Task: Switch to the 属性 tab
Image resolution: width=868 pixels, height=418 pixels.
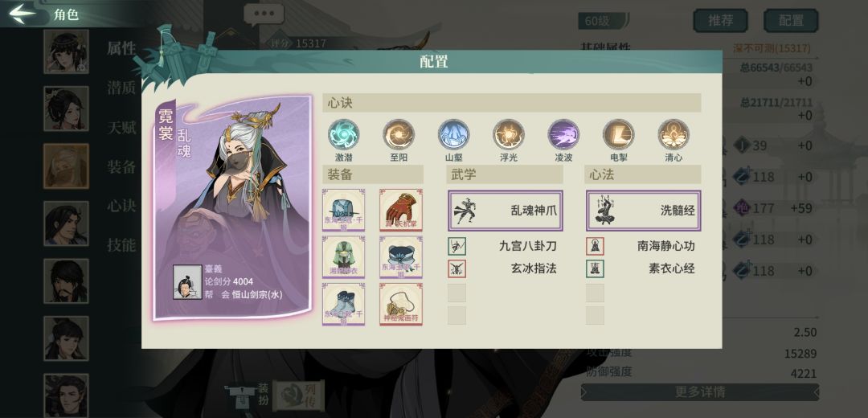Action: [x=121, y=49]
